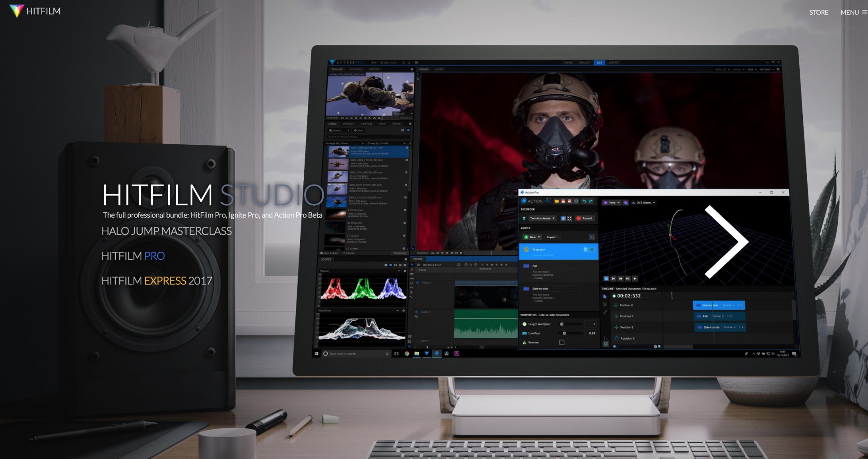Open the HITFILM STUDIO heading link
Viewport: 868px width, 459px height.
coord(213,195)
